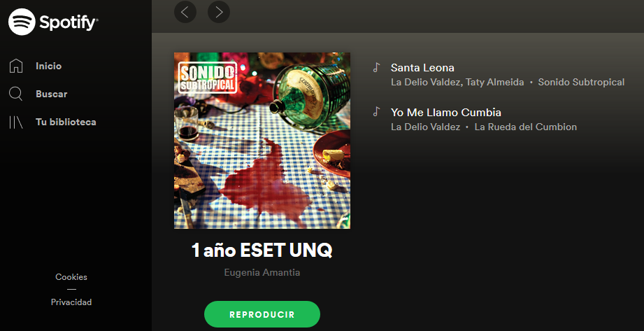Click the Sonido Subtropical playlist cover image
Image resolution: width=644 pixels, height=331 pixels.
point(262,141)
